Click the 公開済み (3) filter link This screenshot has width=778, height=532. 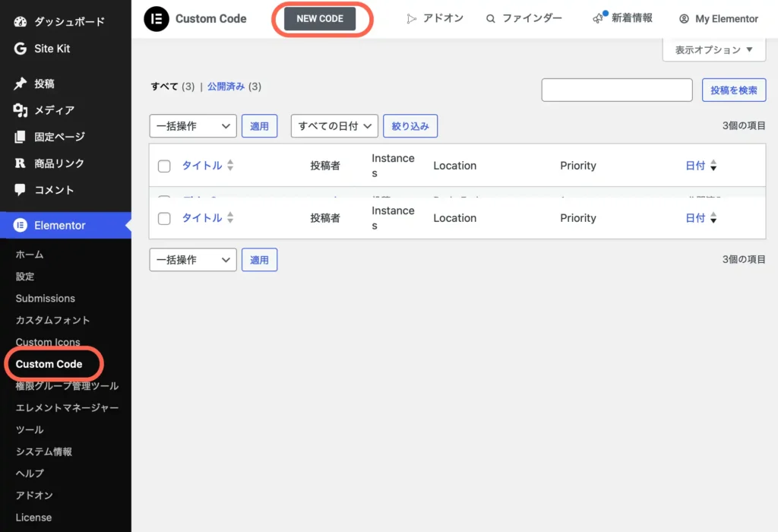234,87
